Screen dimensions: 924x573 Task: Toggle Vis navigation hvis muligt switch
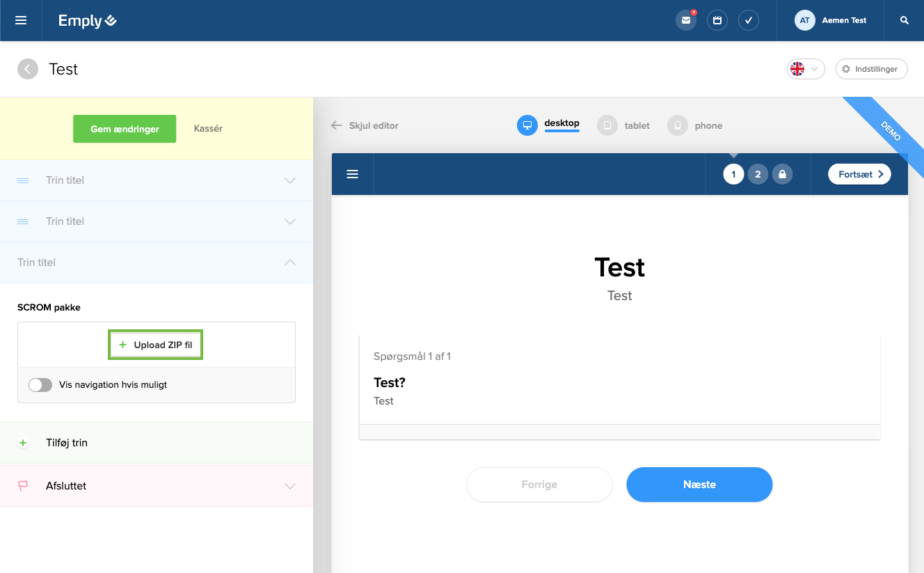(40, 385)
